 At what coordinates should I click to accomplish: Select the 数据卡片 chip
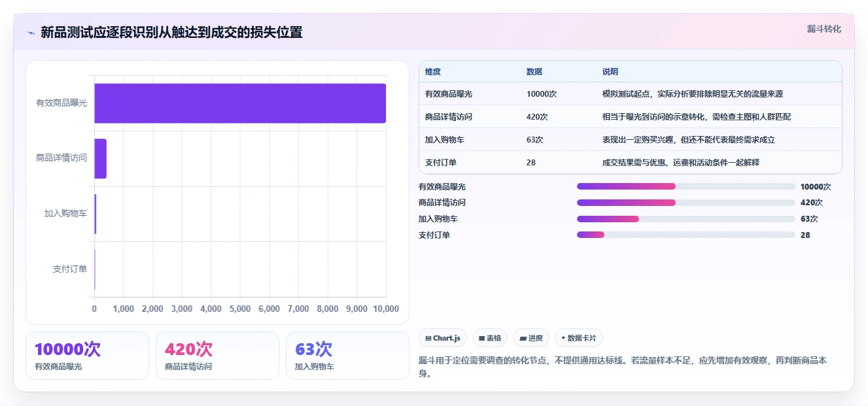pyautogui.click(x=579, y=338)
